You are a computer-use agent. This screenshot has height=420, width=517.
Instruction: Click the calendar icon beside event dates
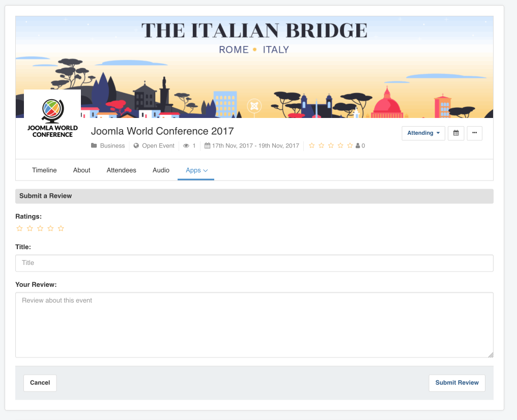pyautogui.click(x=208, y=145)
